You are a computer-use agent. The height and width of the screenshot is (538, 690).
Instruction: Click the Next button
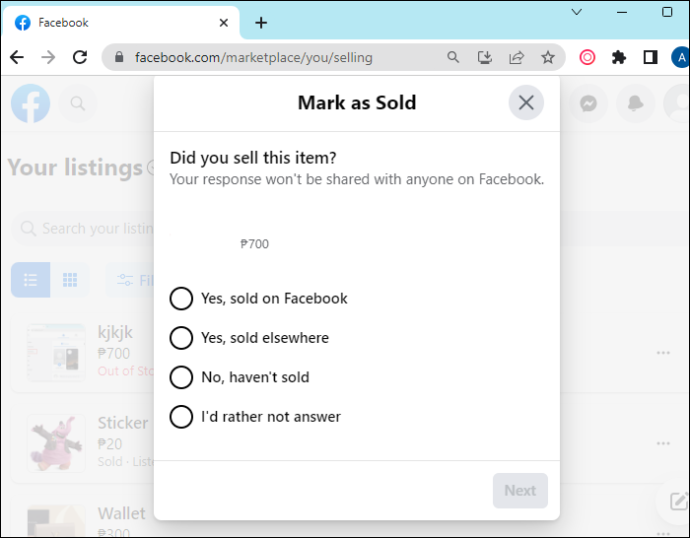pyautogui.click(x=520, y=490)
